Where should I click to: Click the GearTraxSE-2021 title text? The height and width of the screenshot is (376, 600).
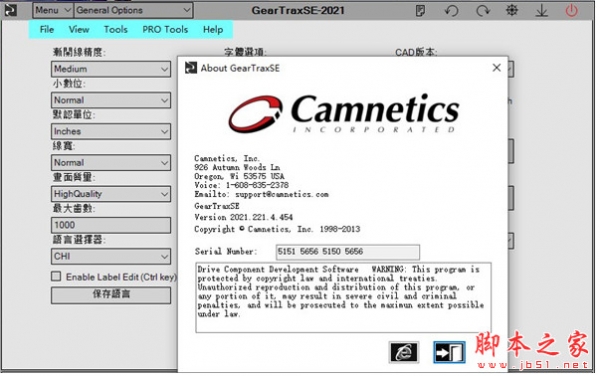[298, 10]
